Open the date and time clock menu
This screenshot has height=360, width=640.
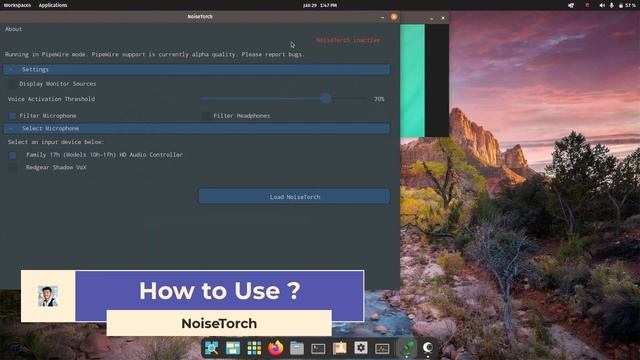pos(320,5)
